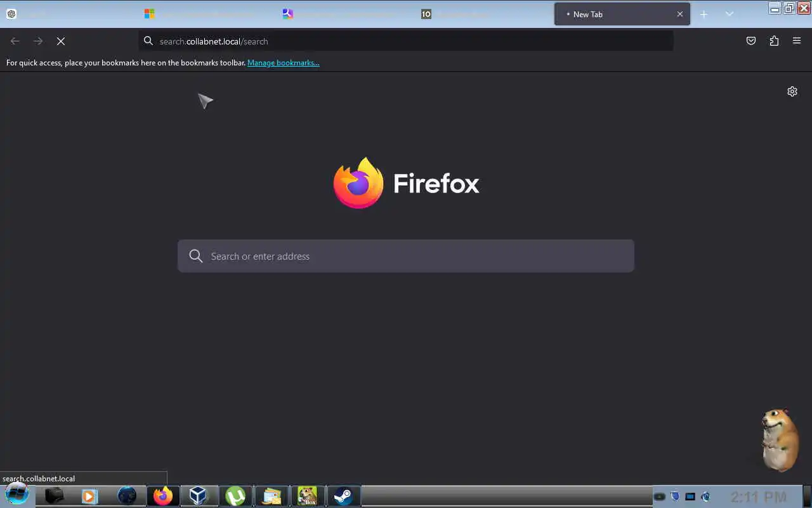Click the Firefox taskbar icon
Image resolution: width=812 pixels, height=508 pixels.
coord(163,495)
